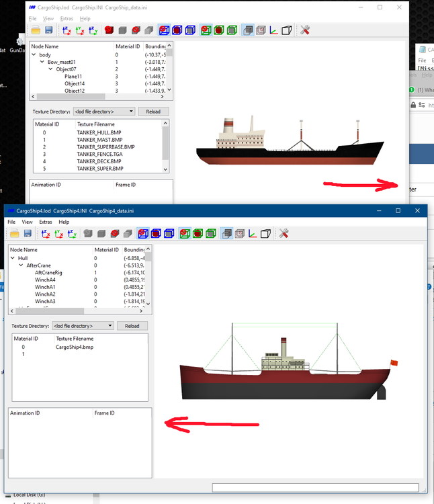
Task: Click the Reload button in CargoShip4 window
Action: coord(132,326)
